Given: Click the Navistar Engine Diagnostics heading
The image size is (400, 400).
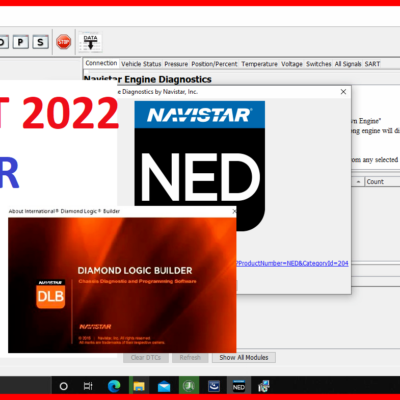Looking at the screenshot, I should [x=148, y=79].
